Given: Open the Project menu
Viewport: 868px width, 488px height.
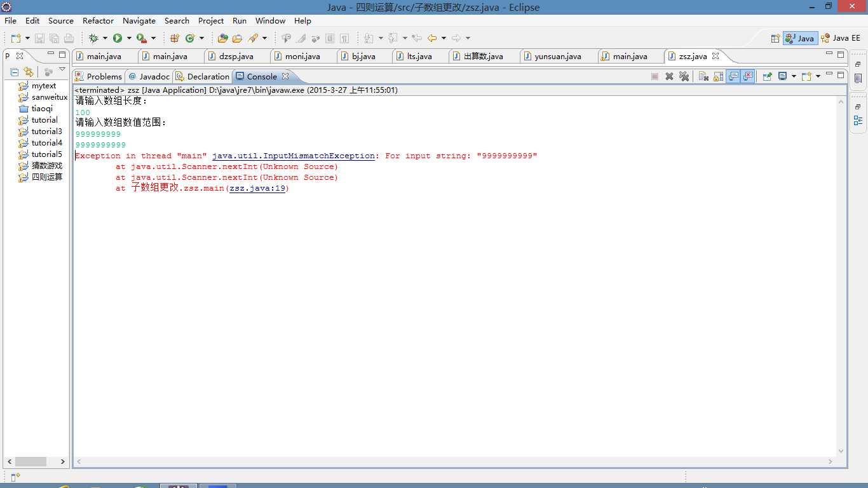Looking at the screenshot, I should (211, 20).
